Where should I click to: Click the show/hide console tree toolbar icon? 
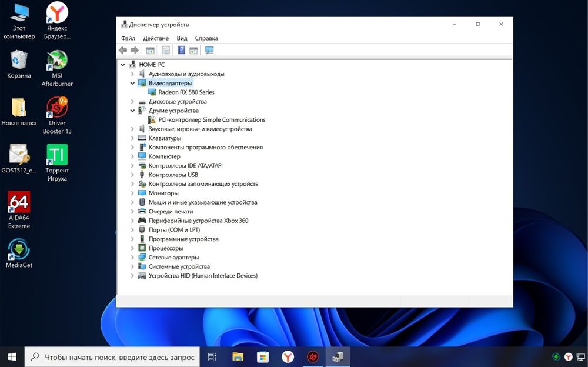click(150, 50)
